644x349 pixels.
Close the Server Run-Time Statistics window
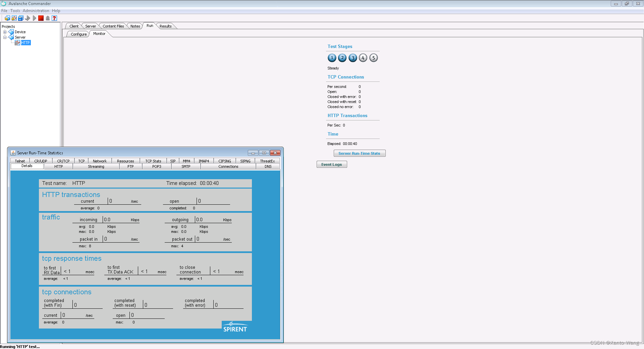tap(275, 153)
